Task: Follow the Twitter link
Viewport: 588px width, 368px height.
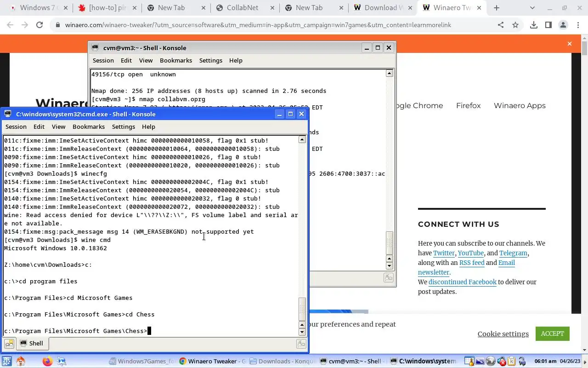Action: tap(444, 253)
